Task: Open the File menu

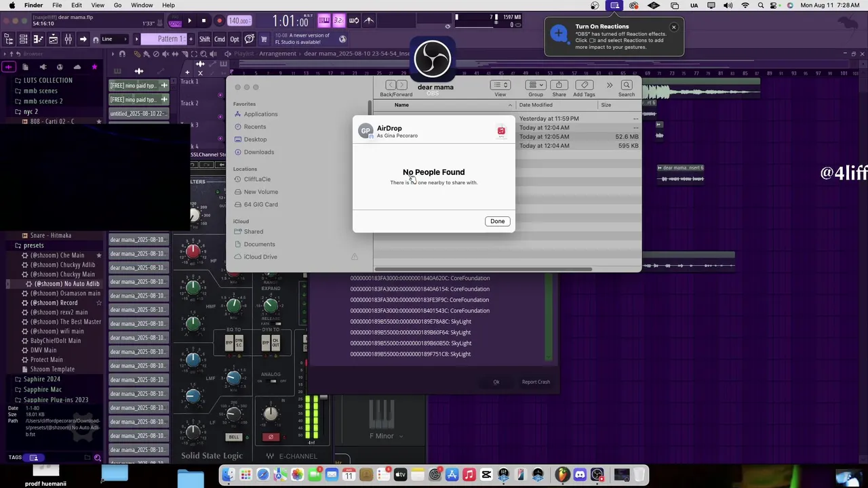Action: 57,5
